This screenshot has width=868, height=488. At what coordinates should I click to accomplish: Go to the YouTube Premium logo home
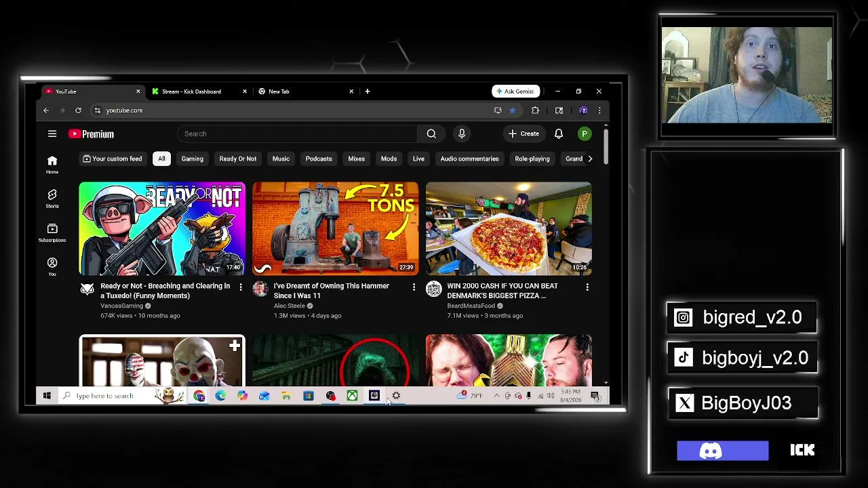(x=91, y=134)
